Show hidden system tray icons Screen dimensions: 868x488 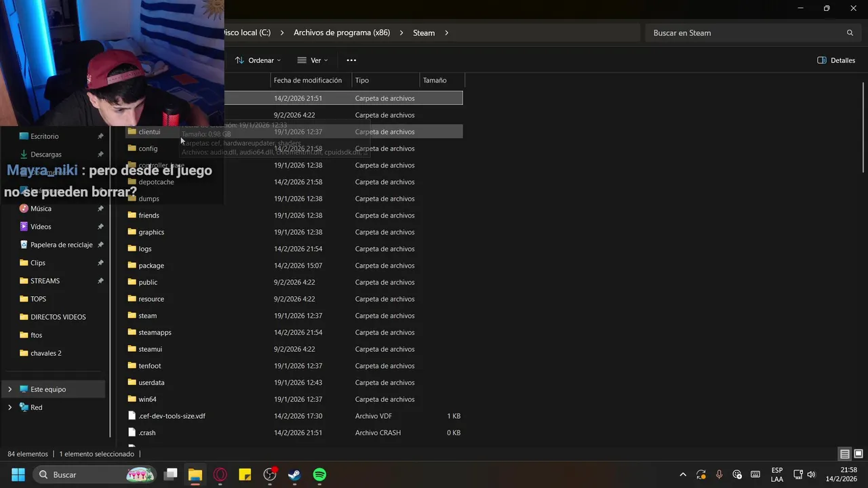click(683, 474)
